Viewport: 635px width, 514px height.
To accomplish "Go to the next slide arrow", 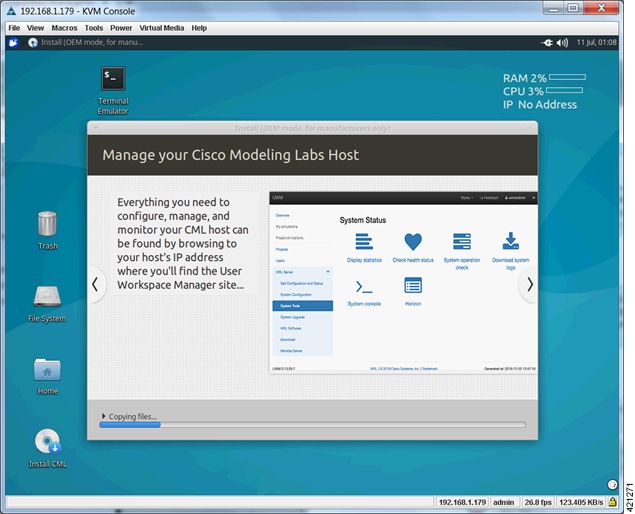I will point(530,284).
